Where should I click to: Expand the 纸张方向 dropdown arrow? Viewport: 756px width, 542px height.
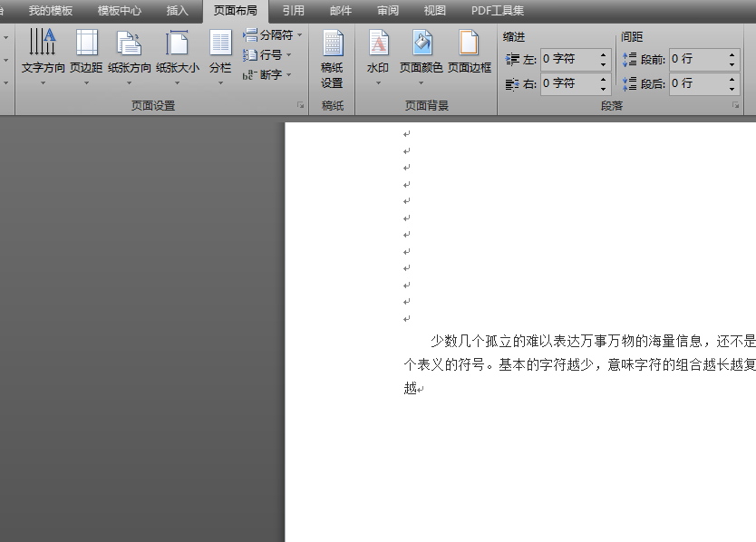[130, 83]
